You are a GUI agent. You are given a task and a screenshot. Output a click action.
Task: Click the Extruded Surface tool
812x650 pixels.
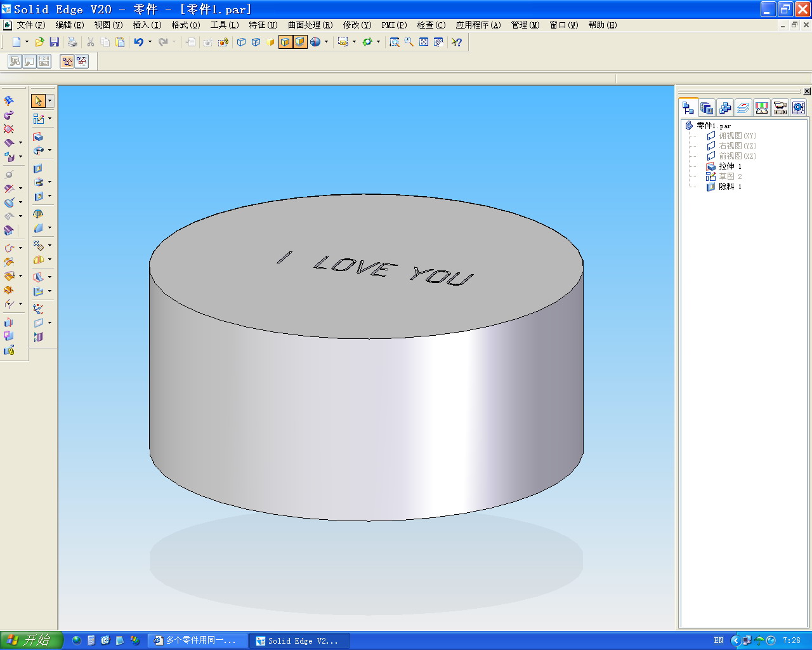coord(9,143)
